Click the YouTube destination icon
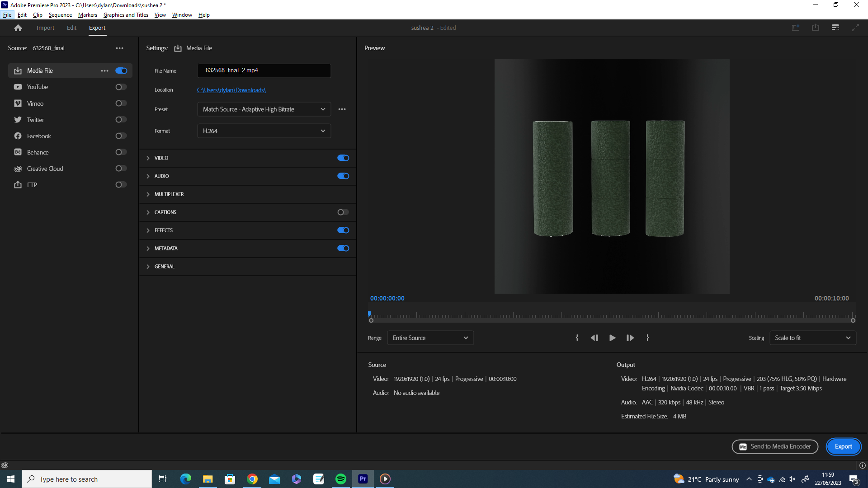 18,87
